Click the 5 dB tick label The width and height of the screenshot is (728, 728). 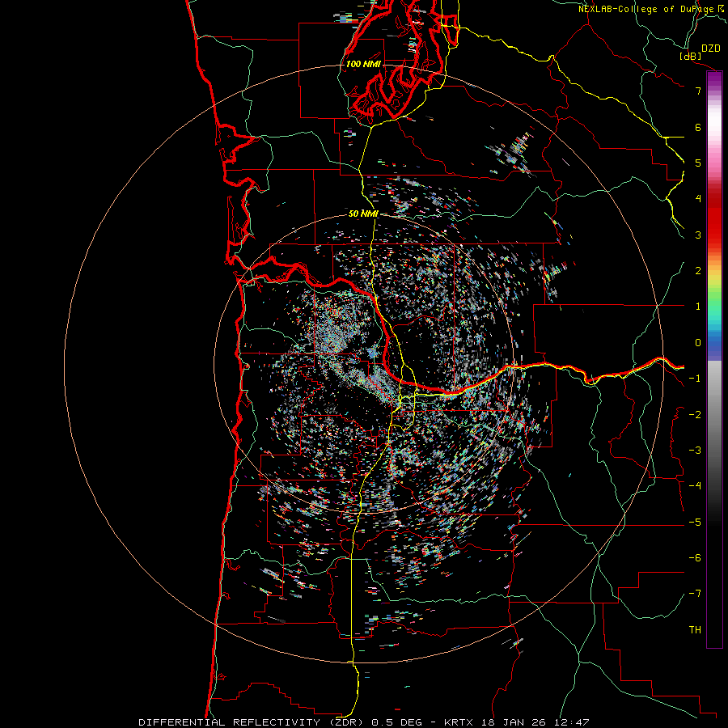point(698,163)
